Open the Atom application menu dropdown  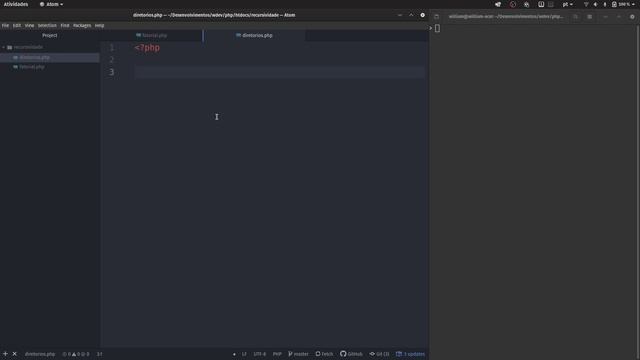(x=51, y=4)
